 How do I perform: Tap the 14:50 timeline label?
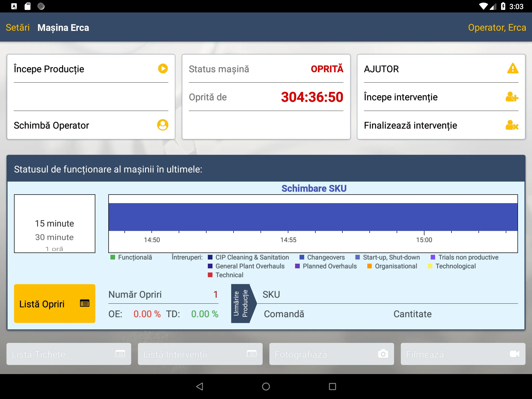152,240
